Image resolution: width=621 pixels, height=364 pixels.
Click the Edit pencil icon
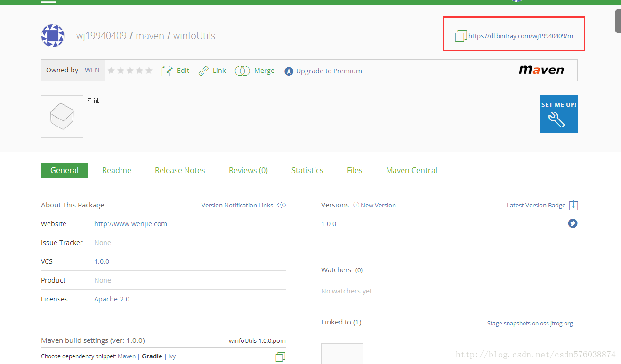click(x=167, y=71)
